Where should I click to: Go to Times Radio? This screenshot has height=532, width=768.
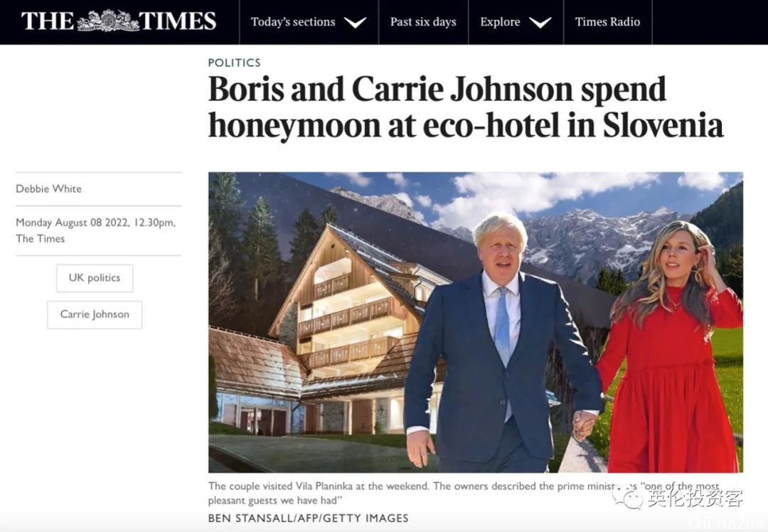point(607,22)
